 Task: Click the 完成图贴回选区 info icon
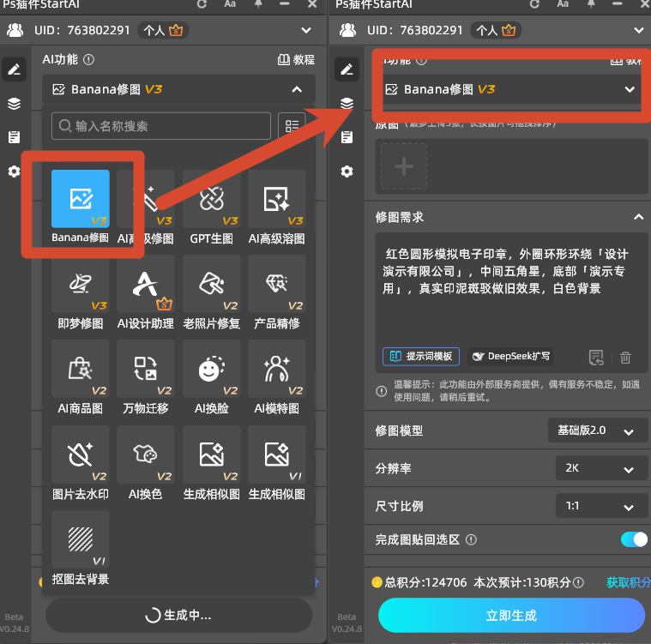pos(471,539)
